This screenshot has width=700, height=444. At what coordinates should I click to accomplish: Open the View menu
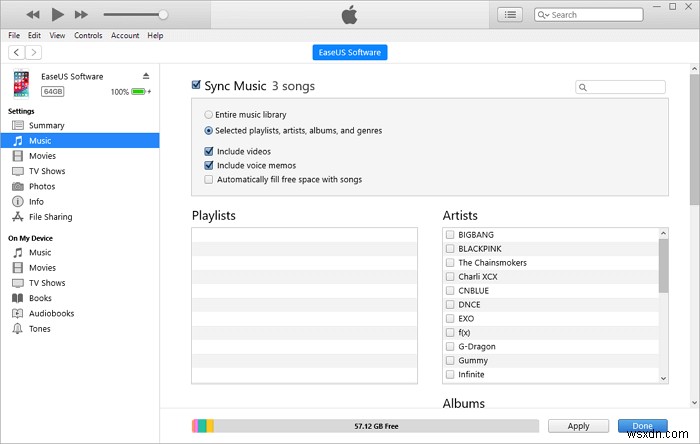[57, 35]
